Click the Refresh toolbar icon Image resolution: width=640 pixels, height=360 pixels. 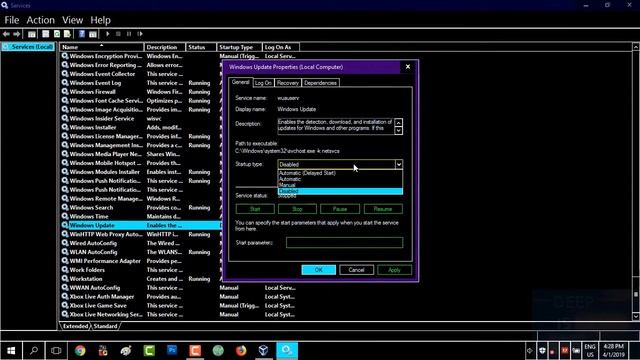pyautogui.click(x=57, y=34)
